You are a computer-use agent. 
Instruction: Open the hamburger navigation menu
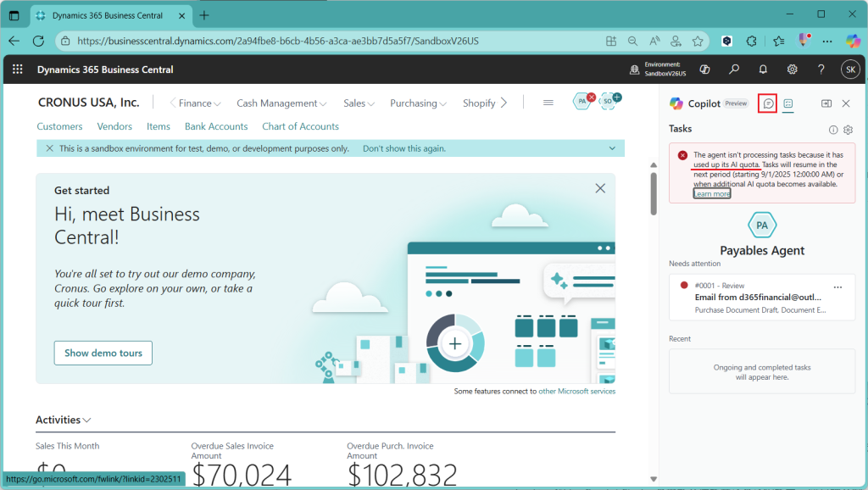coord(548,103)
